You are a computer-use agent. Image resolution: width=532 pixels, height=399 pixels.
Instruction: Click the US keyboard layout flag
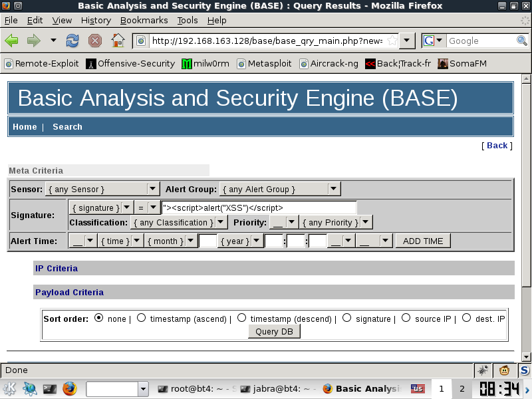(x=418, y=389)
